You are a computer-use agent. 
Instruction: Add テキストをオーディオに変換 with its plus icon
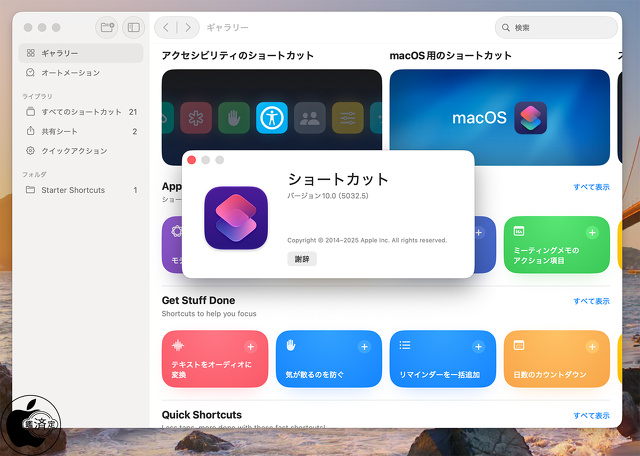tap(250, 347)
